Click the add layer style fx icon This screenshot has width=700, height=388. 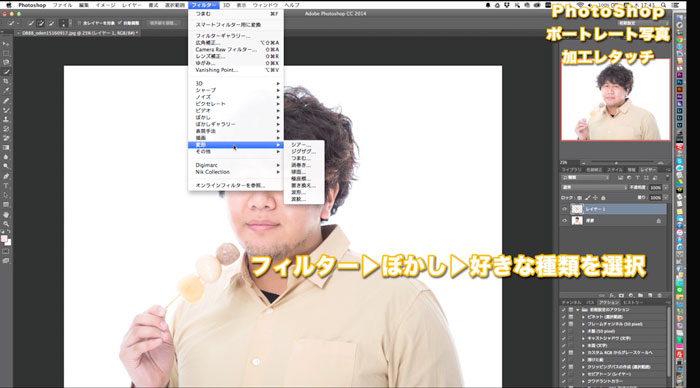(612, 295)
